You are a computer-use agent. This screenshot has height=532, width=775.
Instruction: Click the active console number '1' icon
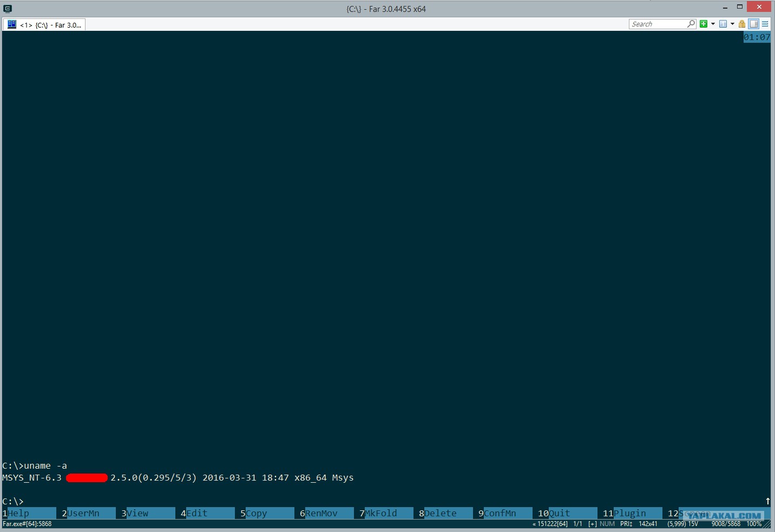(723, 24)
